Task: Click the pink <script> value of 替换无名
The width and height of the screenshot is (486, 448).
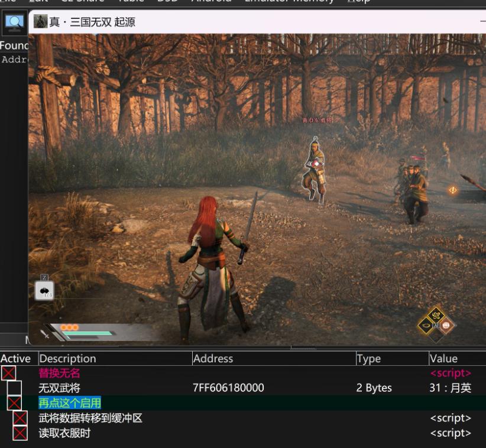Action: click(x=451, y=373)
